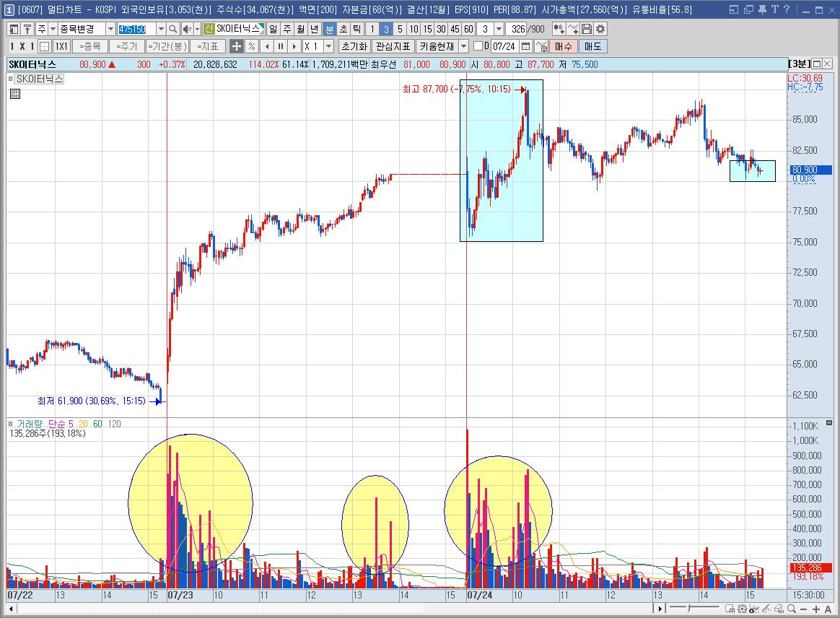Click the 관심지표 button

(393, 47)
